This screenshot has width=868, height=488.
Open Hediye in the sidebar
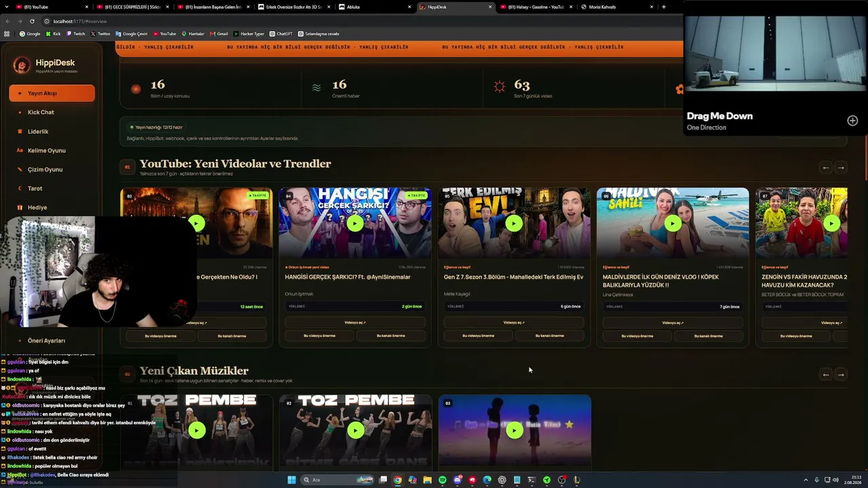[x=52, y=207]
